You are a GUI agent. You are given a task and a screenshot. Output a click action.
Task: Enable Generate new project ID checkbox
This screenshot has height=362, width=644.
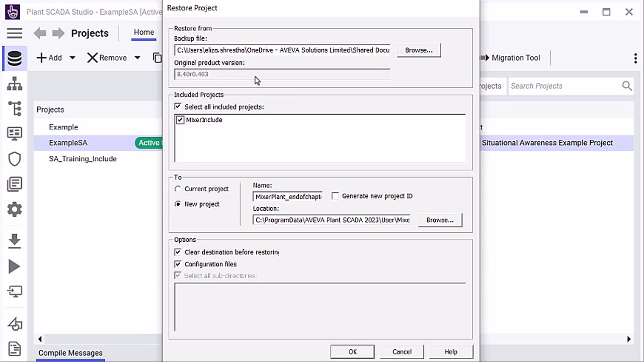pyautogui.click(x=335, y=196)
